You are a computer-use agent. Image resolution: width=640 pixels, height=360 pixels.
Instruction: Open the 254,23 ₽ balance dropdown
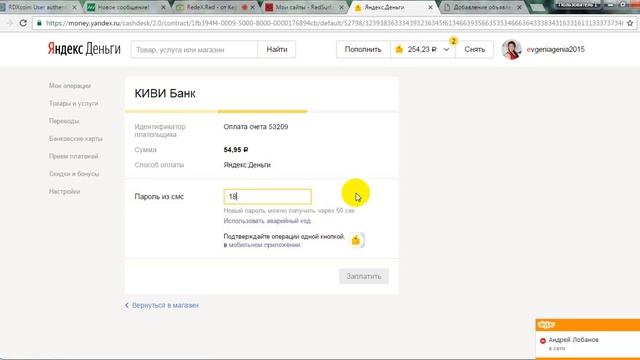(423, 49)
